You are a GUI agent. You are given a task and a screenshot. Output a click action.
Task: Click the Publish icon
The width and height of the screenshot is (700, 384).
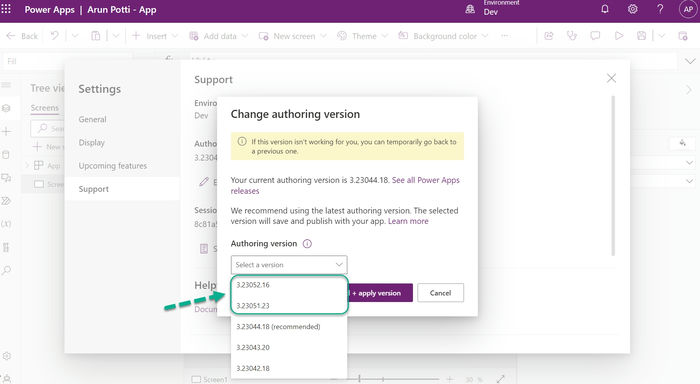coord(683,36)
